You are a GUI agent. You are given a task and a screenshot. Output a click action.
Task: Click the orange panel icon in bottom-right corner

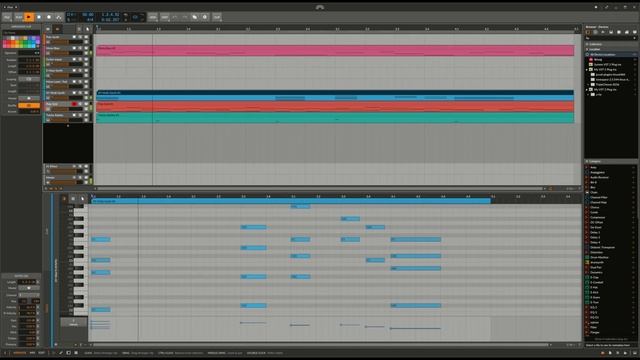(x=602, y=353)
